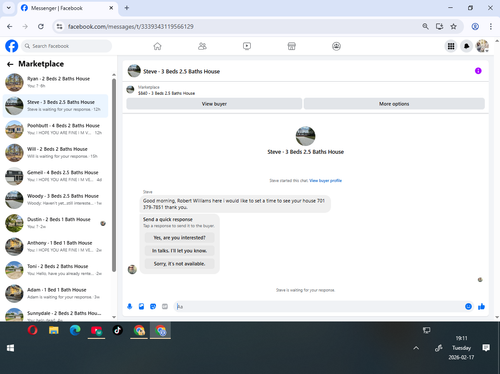Click More options button
Viewport: 500px width, 374px height.
pyautogui.click(x=394, y=104)
